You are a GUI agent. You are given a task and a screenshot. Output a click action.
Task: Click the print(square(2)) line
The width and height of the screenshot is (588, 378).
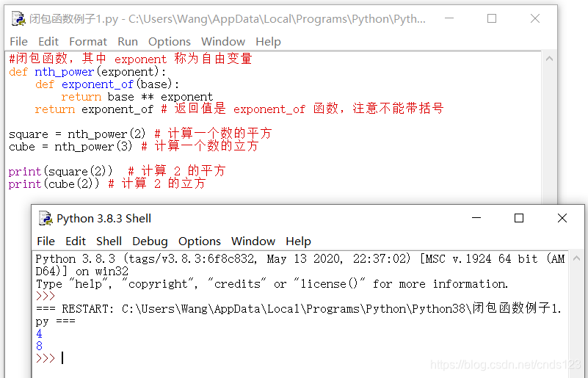point(60,171)
